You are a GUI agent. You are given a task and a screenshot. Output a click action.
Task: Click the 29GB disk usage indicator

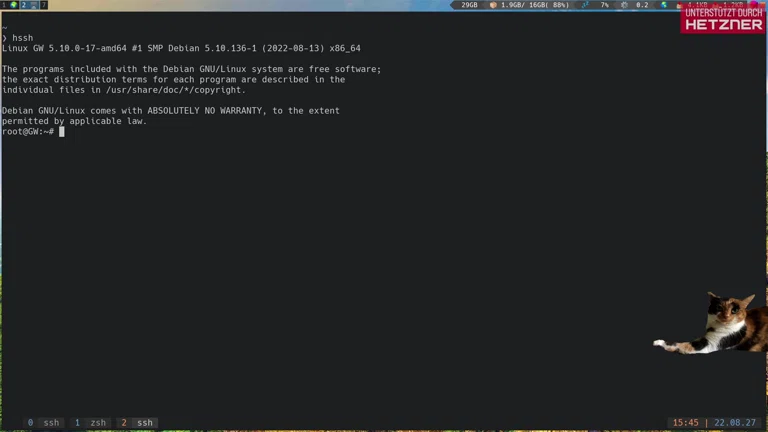pyautogui.click(x=469, y=5)
